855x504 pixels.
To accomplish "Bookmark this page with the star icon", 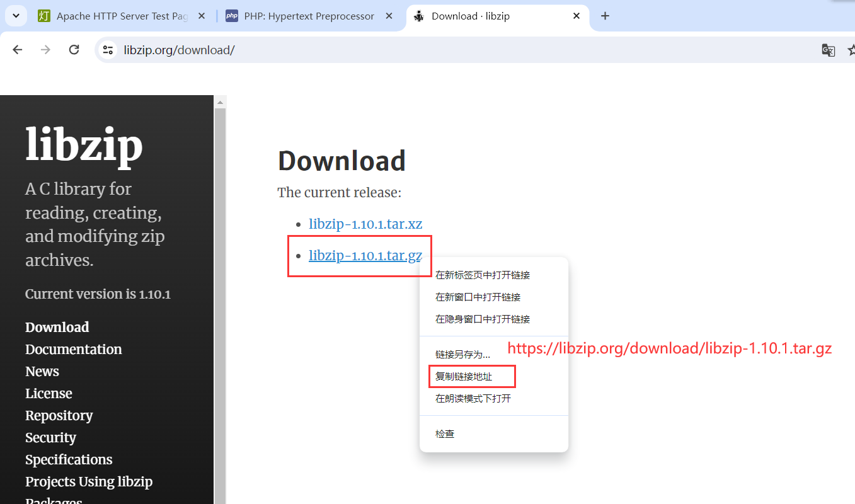I will click(x=851, y=50).
